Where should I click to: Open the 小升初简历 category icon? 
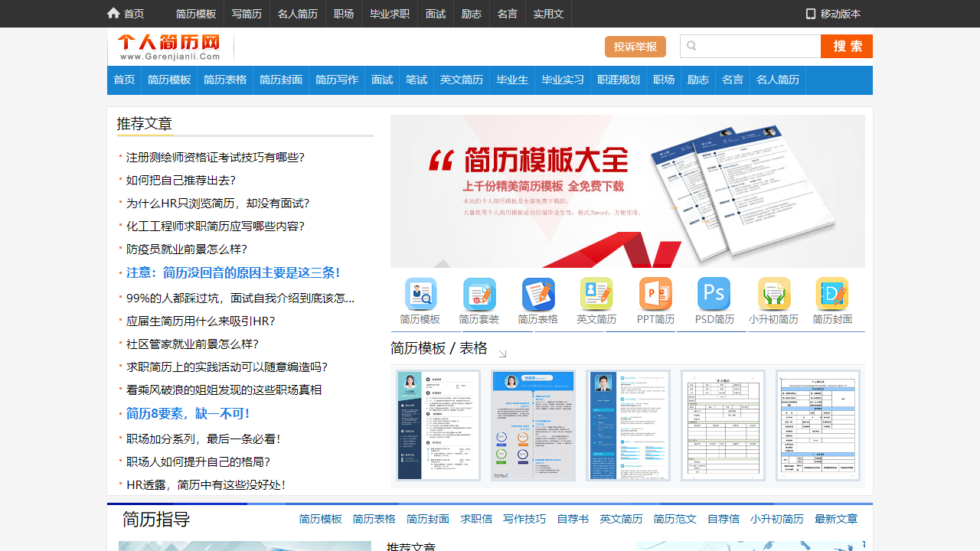(774, 294)
